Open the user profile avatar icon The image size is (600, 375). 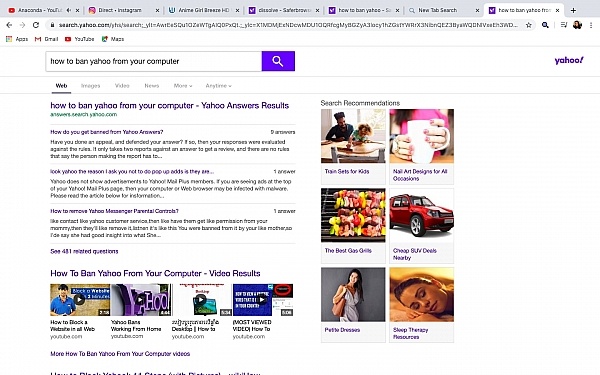pos(577,25)
